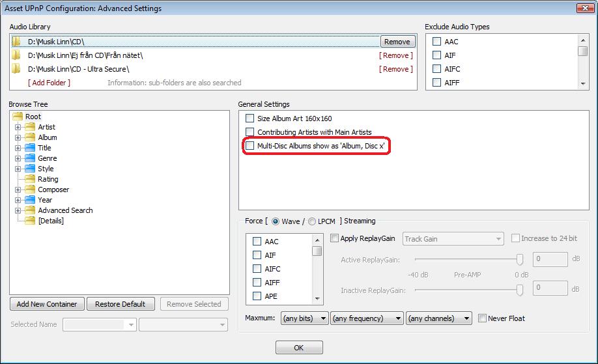Click down arrow of Exclude Audio Types scrollbar
Viewport: 598px width, 364px height.
pyautogui.click(x=583, y=83)
